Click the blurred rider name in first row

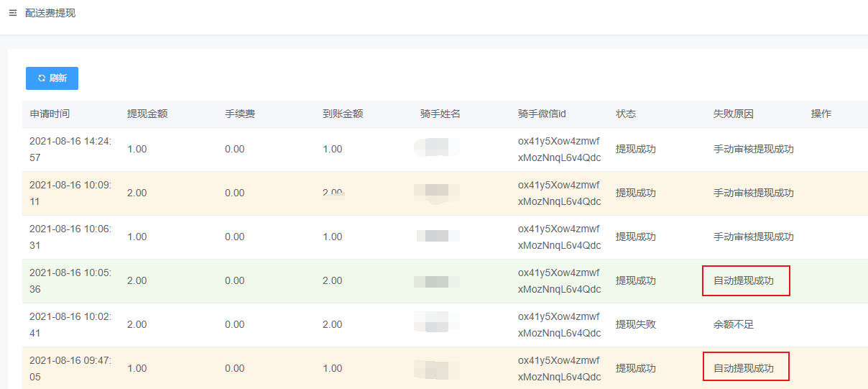point(437,149)
